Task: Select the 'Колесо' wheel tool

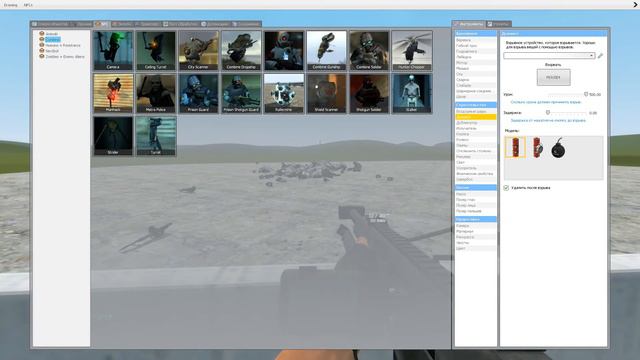Action: pos(476,140)
